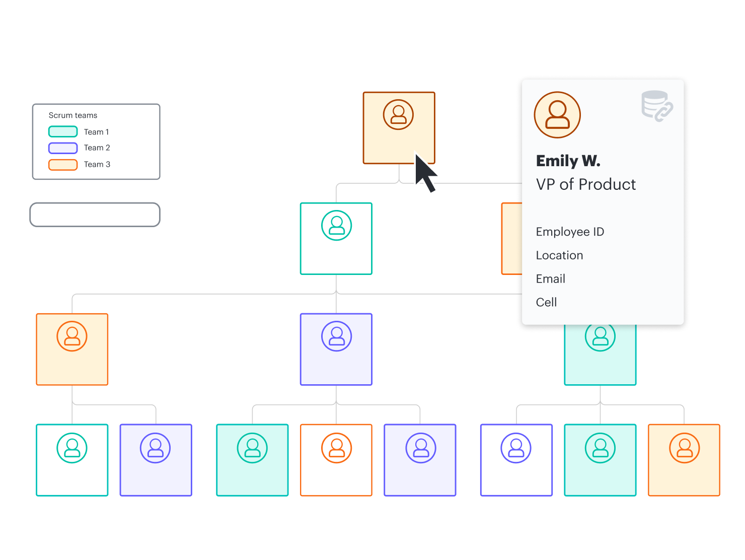
Task: Select the teal Team 1 manager icon on right
Action: [600, 336]
